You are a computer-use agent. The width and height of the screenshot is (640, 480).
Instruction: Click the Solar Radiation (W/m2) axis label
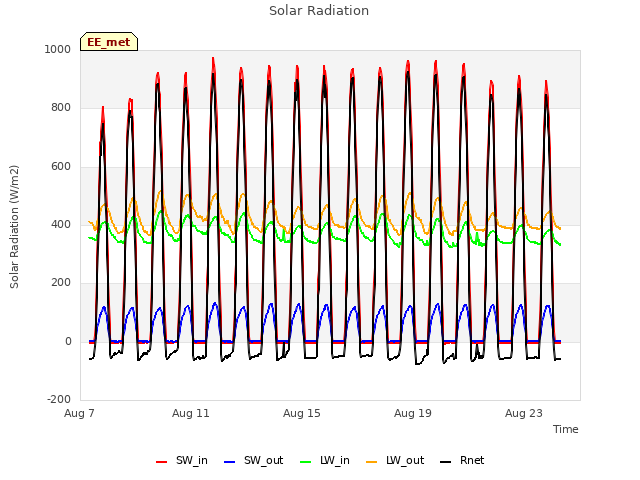[14, 227]
